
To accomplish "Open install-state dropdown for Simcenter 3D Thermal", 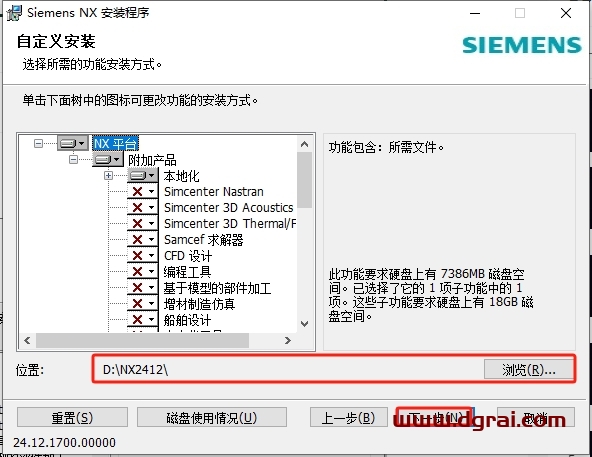I will click(143, 224).
